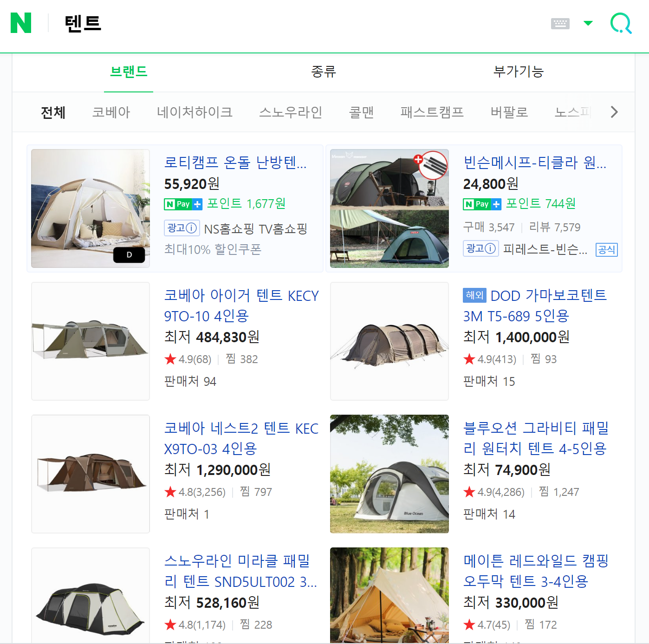Click 판매처 94 sellers text
Viewport: 649px width, 644px height.
pos(190,381)
